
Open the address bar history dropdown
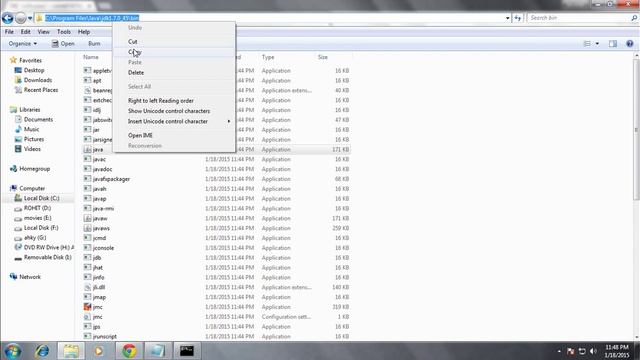507,18
